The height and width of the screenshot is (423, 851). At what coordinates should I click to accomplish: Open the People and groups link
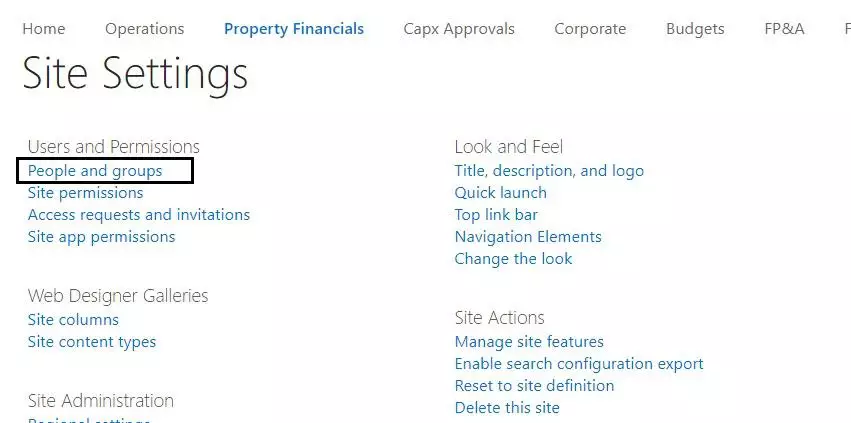coord(95,171)
